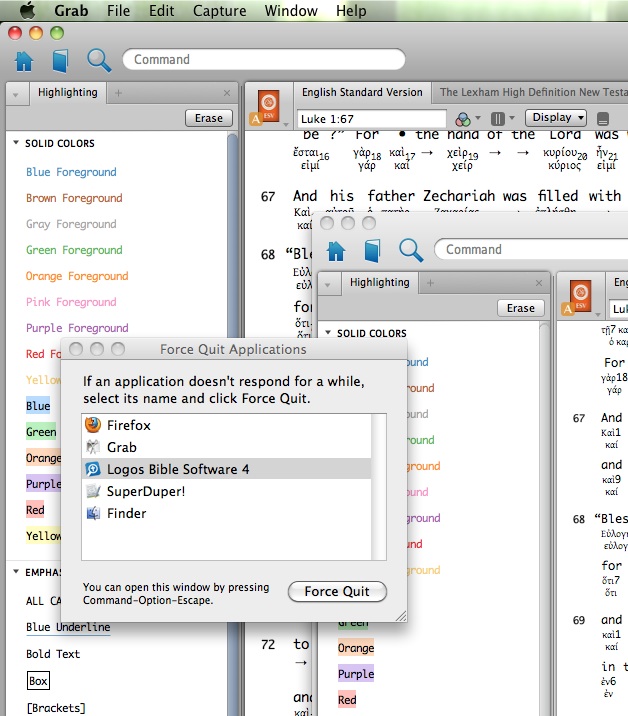Switch to the English Standard Version tab
This screenshot has height=716, width=628.
362,92
